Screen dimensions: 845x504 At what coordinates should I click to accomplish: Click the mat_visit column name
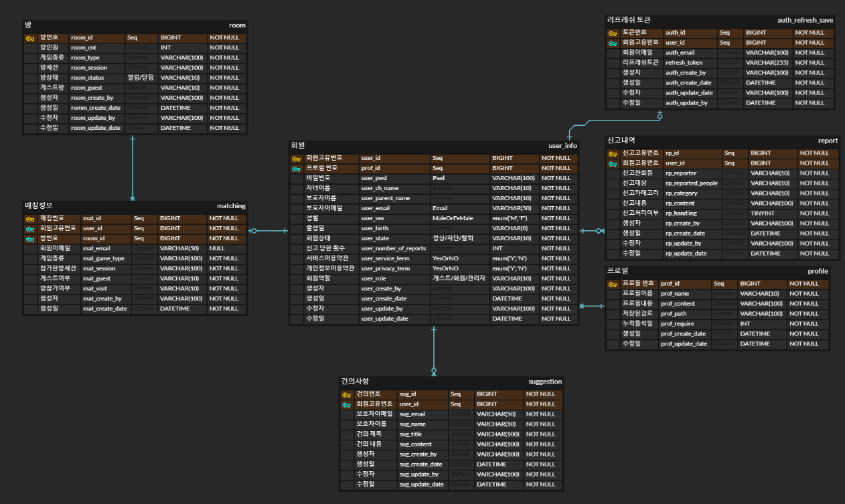pyautogui.click(x=95, y=288)
